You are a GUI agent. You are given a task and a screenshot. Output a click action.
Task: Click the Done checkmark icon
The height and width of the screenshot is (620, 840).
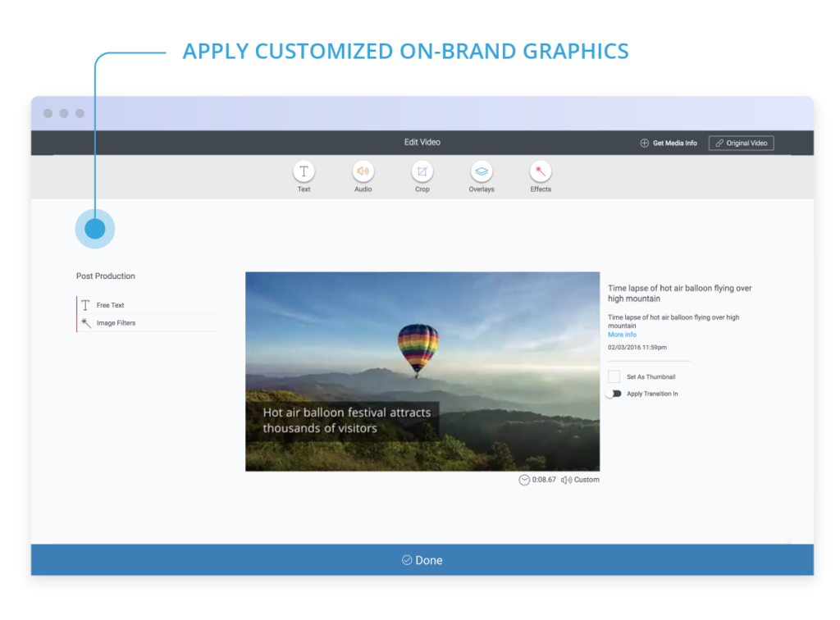[407, 560]
